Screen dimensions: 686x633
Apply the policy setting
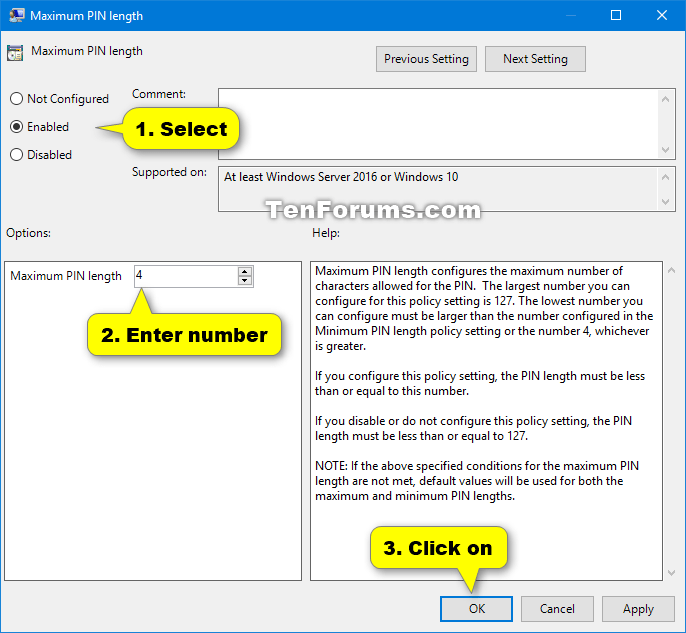[x=638, y=609]
